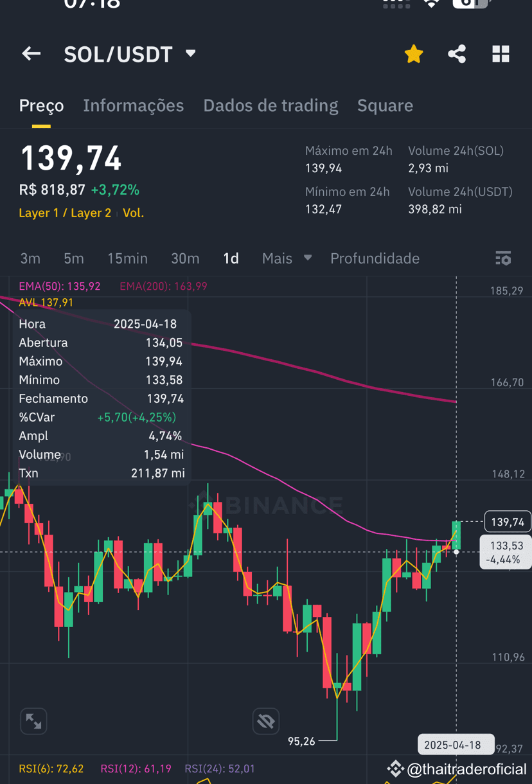Switch to the Square tab
The image size is (532, 784).
(385, 105)
